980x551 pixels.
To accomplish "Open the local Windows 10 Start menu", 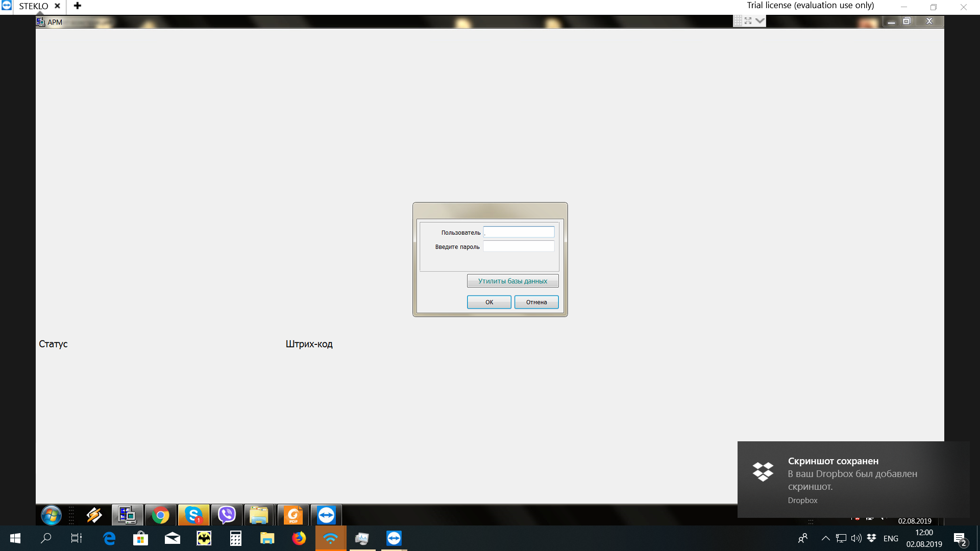I will point(15,538).
